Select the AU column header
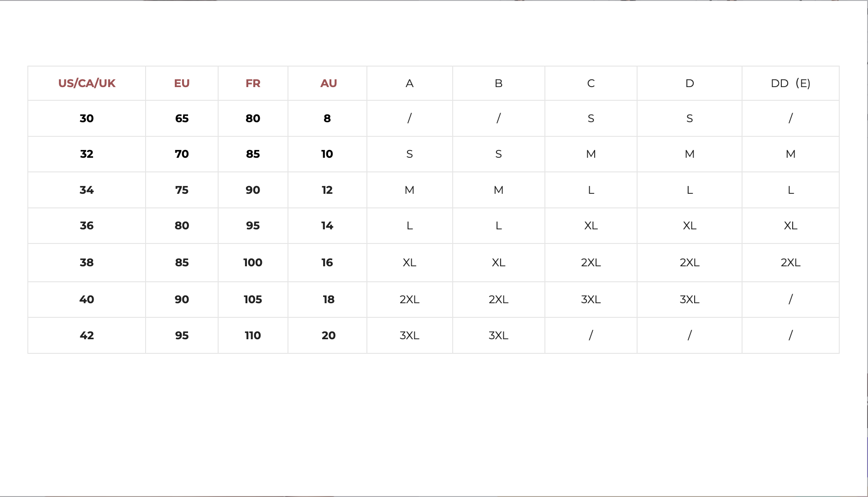The width and height of the screenshot is (868, 497). coord(329,83)
